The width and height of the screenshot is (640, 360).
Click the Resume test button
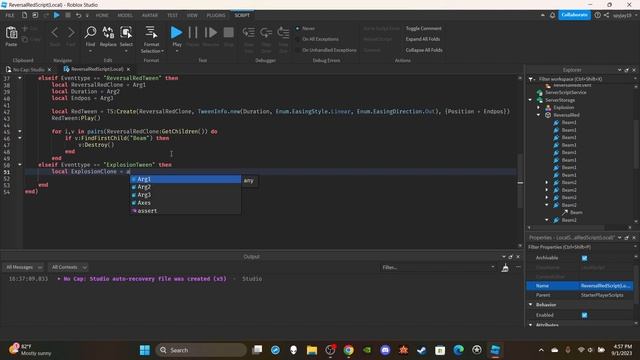[211, 32]
